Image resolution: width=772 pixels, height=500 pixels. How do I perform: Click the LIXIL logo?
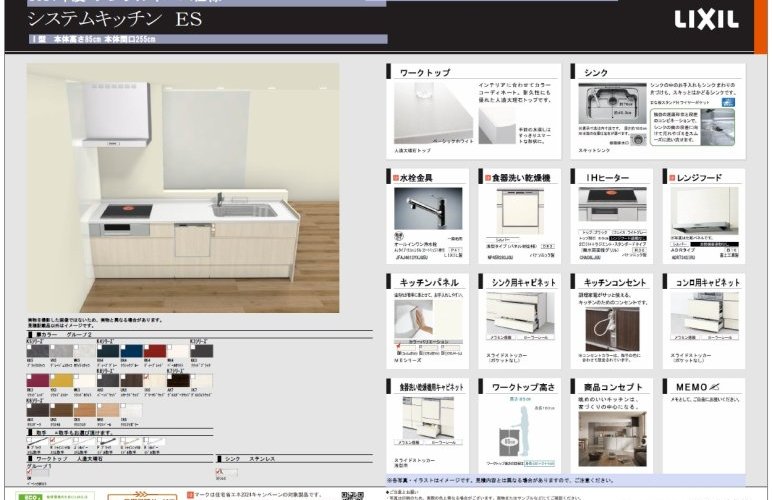pos(706,20)
